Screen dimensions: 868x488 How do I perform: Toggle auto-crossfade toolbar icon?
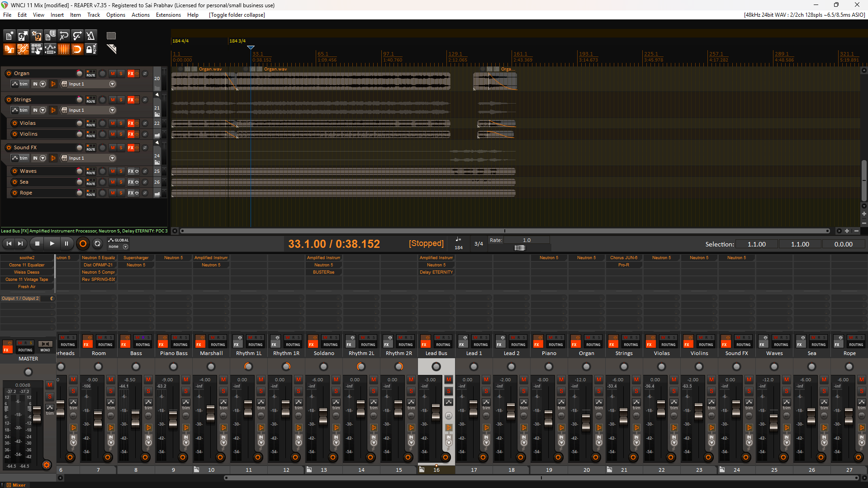click(x=9, y=49)
